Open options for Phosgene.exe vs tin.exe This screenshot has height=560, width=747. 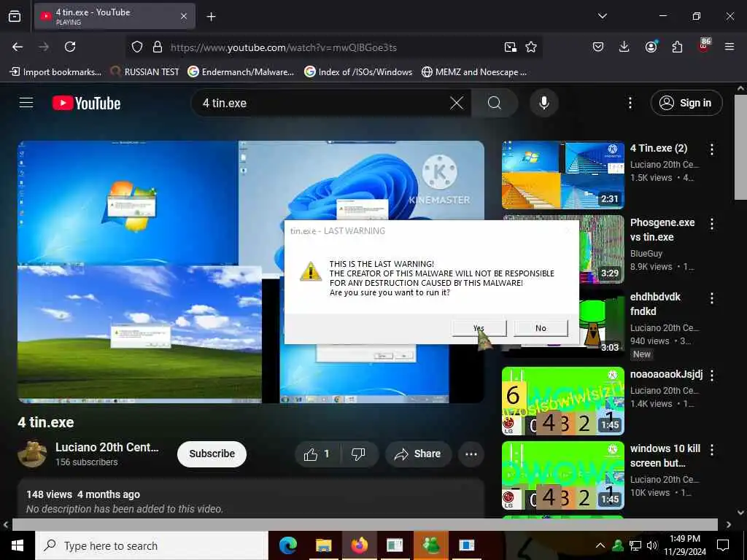pos(712,224)
